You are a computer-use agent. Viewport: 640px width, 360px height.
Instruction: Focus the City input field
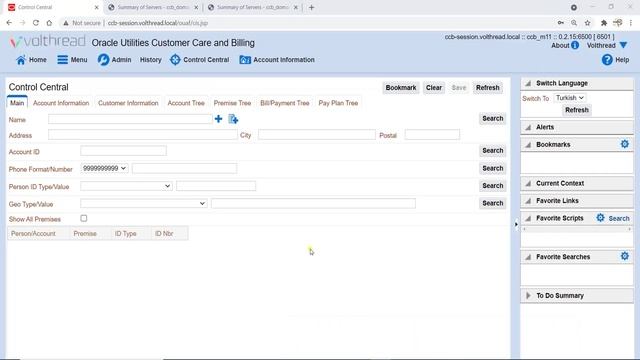tap(317, 135)
